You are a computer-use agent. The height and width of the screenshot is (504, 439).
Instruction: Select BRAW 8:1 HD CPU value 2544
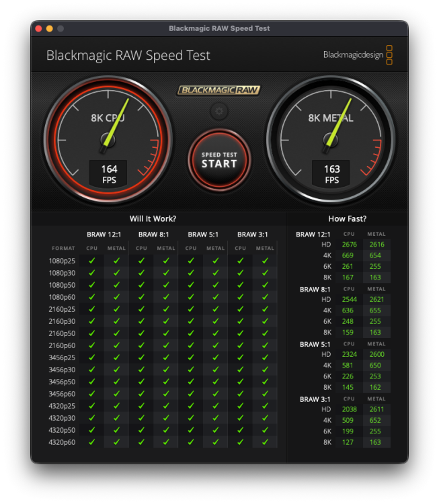pos(350,300)
